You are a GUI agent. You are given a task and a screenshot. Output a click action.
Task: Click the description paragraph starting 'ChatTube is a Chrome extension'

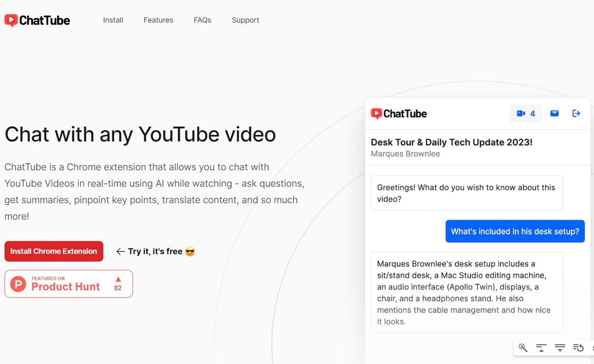(154, 192)
